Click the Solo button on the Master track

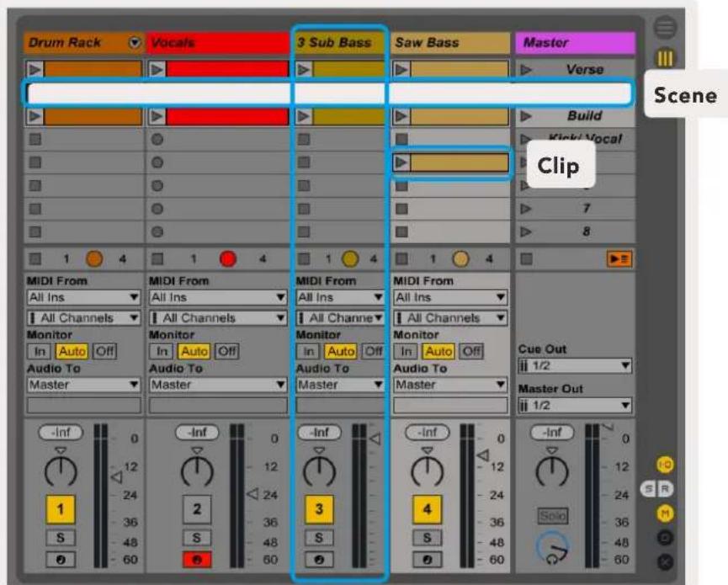(x=553, y=515)
